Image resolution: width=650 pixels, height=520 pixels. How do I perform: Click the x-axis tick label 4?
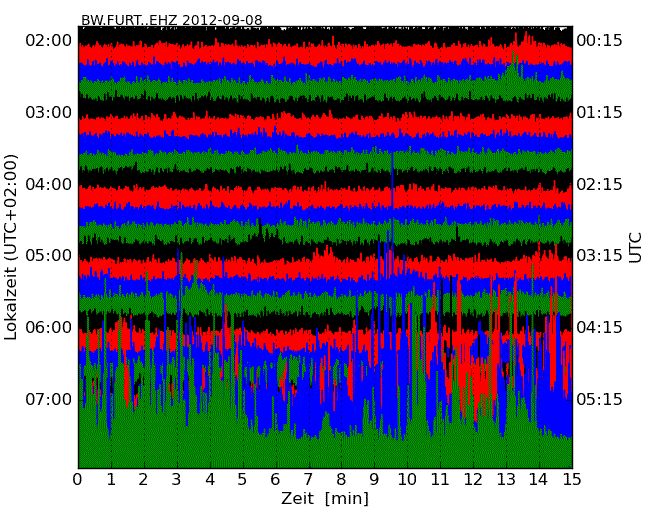click(210, 480)
